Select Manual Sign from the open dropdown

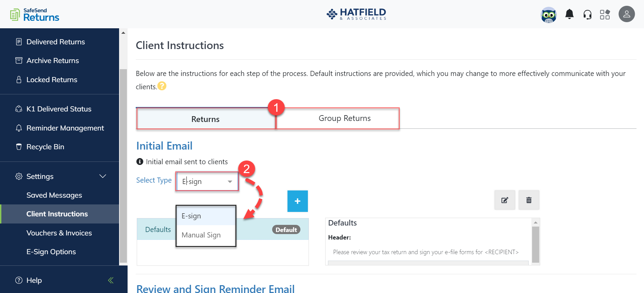201,235
